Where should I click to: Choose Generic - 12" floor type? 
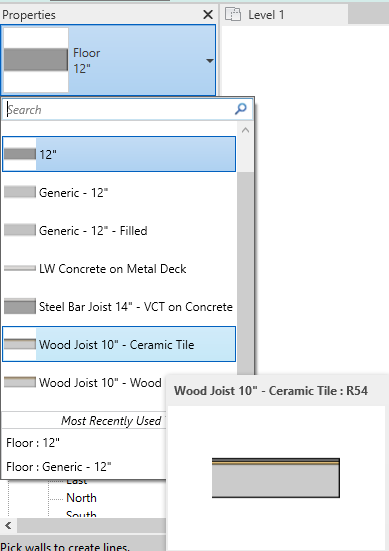coord(119,193)
